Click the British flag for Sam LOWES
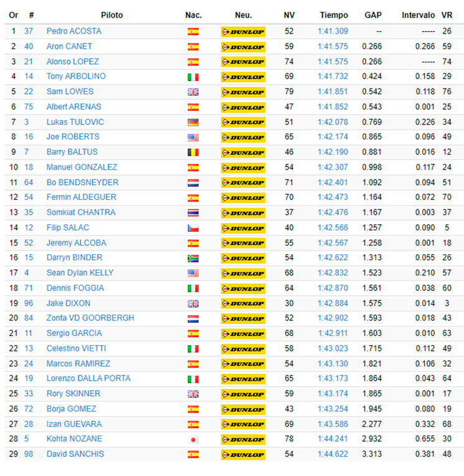 [193, 92]
